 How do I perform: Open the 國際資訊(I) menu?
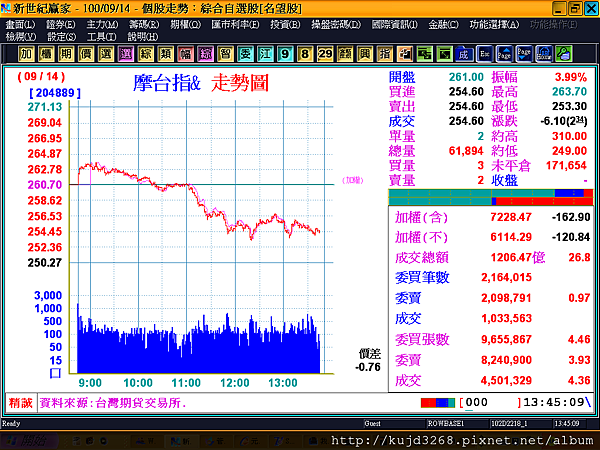click(x=394, y=24)
